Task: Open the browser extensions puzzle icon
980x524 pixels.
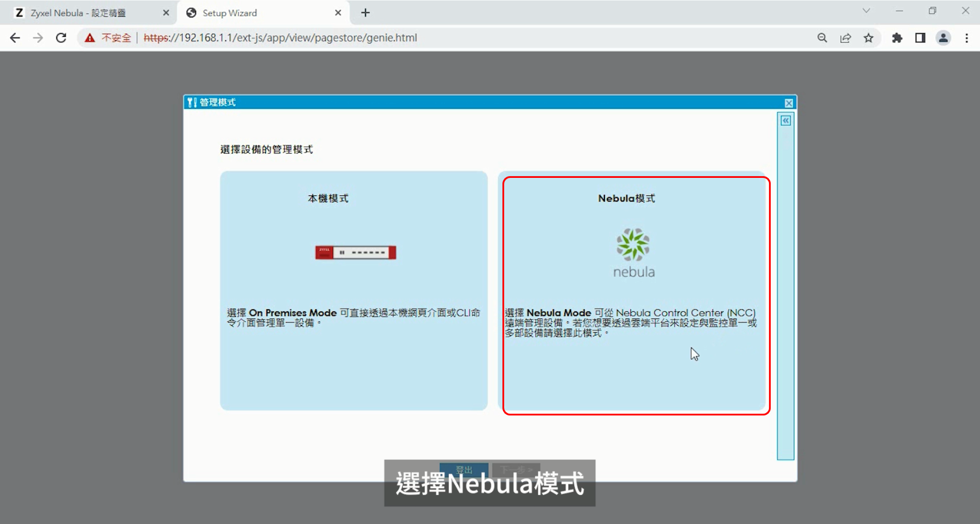Action: click(897, 37)
